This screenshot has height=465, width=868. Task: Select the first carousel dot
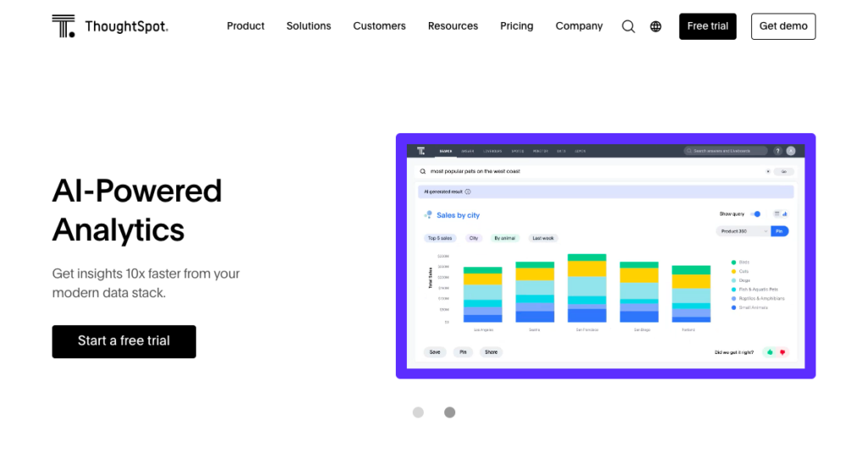(418, 412)
